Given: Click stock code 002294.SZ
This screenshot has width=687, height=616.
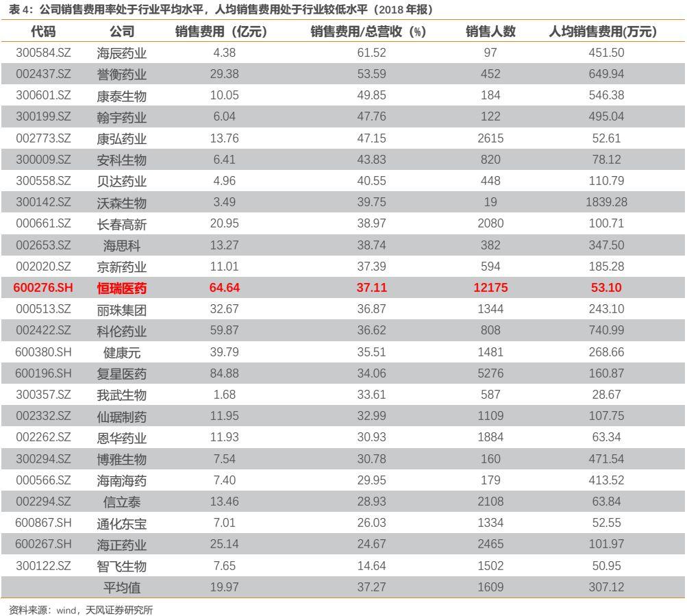Looking at the screenshot, I should [x=43, y=501].
